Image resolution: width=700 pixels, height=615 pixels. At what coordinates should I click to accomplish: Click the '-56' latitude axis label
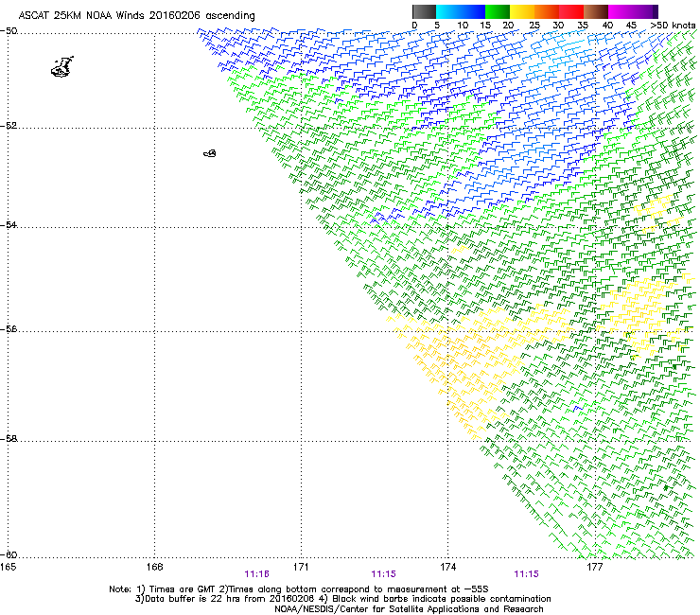pyautogui.click(x=9, y=328)
